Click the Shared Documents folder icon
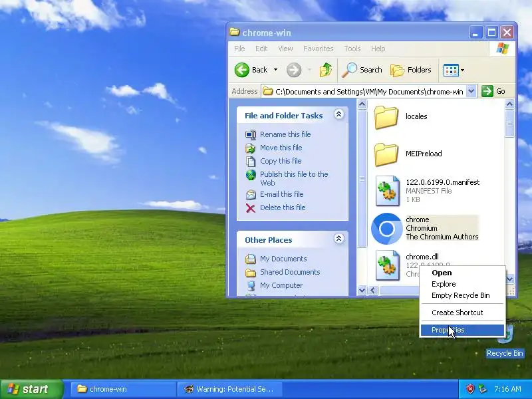Image resolution: width=532 pixels, height=399 pixels. (x=251, y=273)
